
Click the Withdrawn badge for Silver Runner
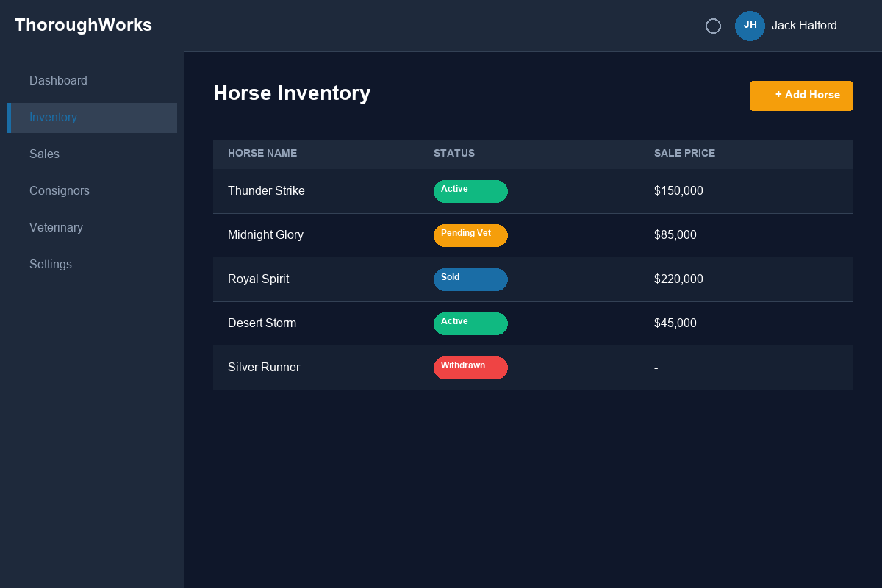click(470, 367)
